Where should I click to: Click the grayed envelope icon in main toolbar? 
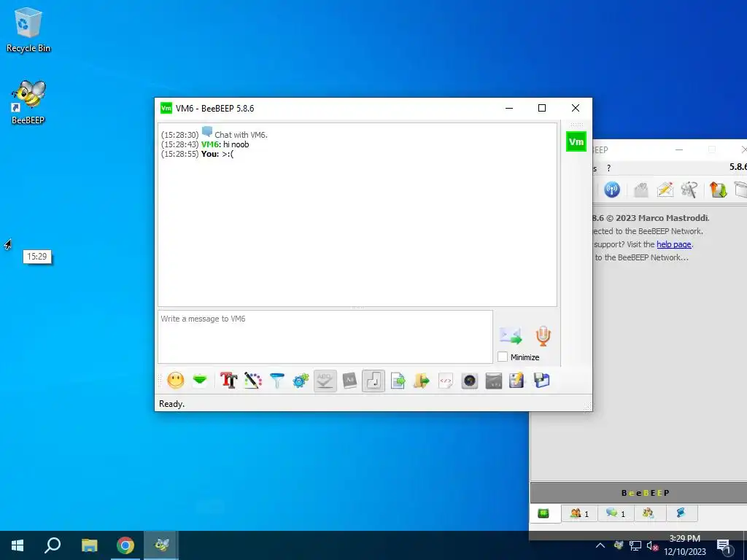click(x=640, y=190)
